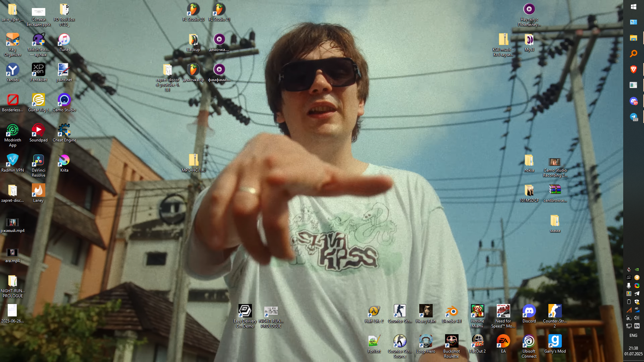Select the ржавый.mp4 video file
The width and height of the screenshot is (644, 362).
(12, 223)
